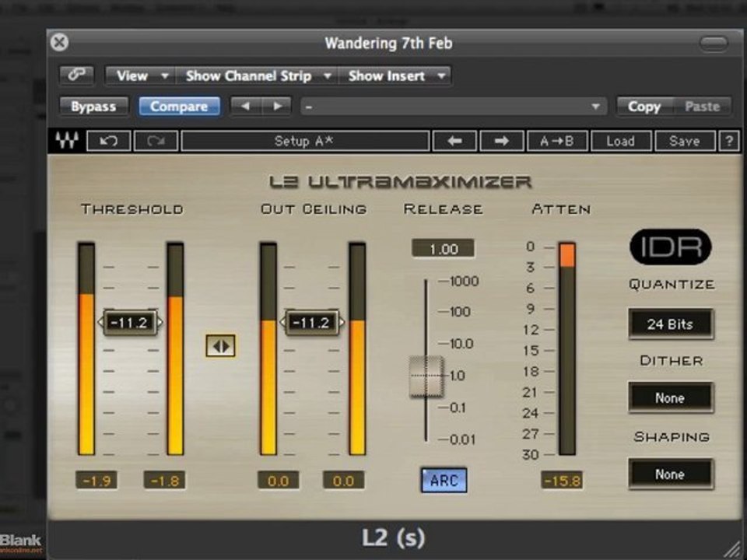Copy setup A to B
This screenshot has width=747, height=560.
click(x=557, y=141)
